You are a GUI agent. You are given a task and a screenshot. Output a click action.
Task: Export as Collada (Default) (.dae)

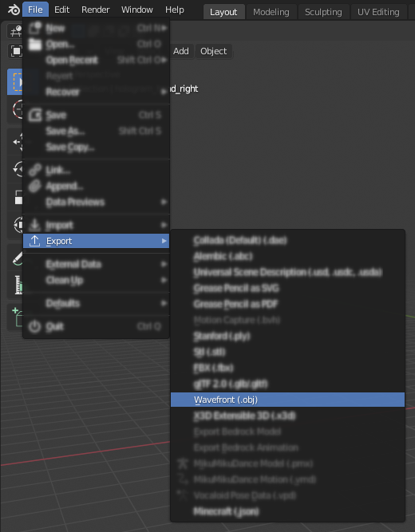point(287,240)
